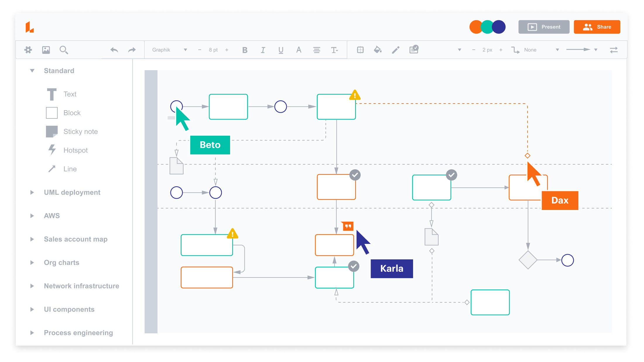
Task: Click the image insert icon
Action: [x=46, y=50]
